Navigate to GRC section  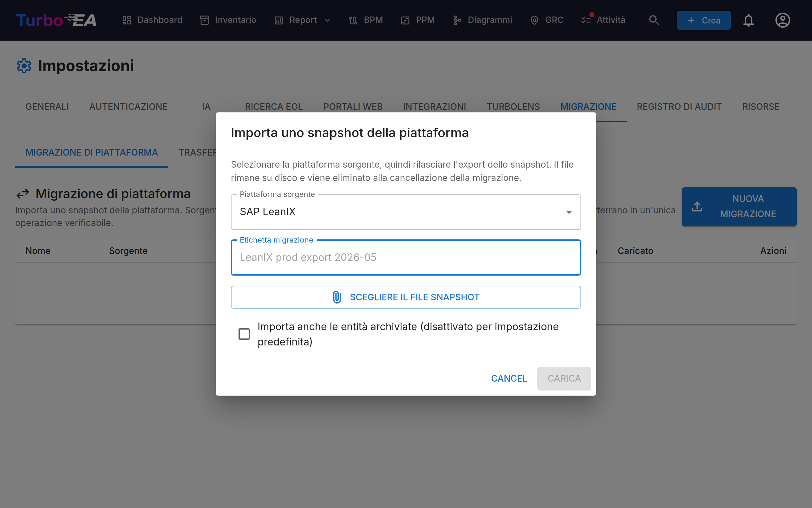point(547,20)
